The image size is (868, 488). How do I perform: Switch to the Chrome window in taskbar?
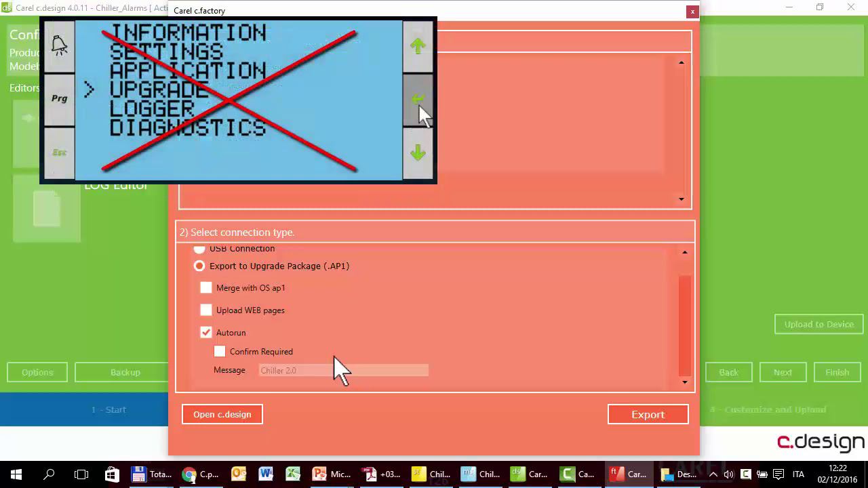tap(201, 474)
